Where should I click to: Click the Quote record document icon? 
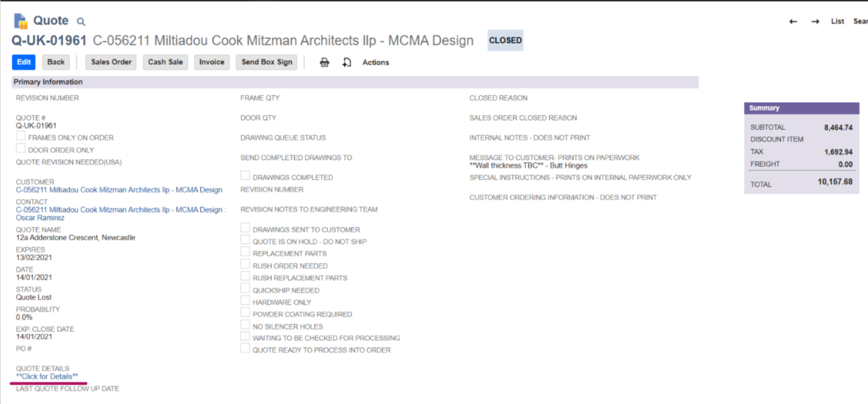pos(20,20)
